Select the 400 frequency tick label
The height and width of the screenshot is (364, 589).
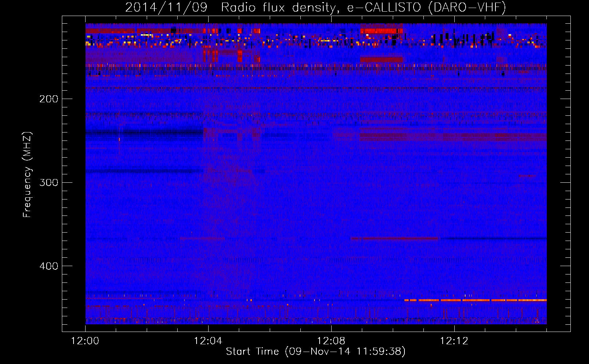tap(49, 266)
